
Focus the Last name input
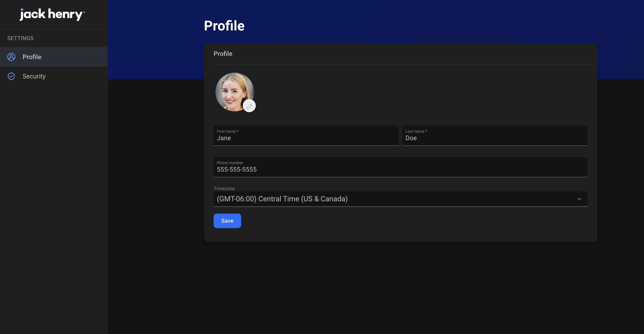tap(495, 138)
